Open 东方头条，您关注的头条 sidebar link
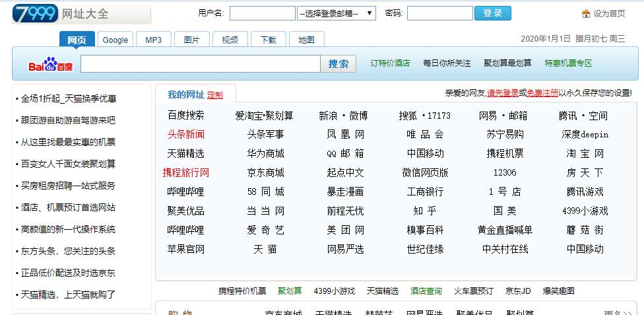 [x=68, y=251]
